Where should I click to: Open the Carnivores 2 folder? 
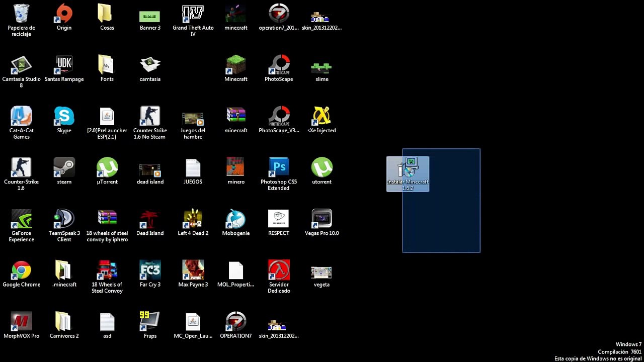point(64,325)
